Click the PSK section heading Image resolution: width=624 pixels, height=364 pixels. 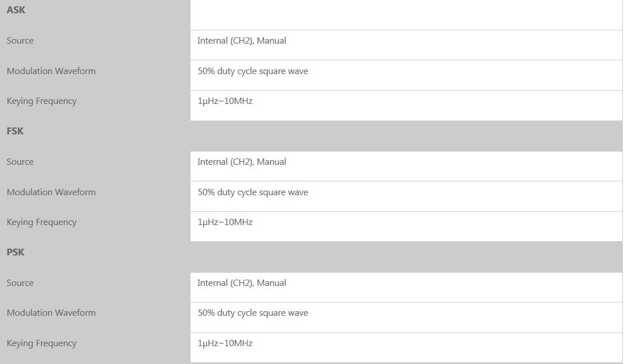[15, 253]
